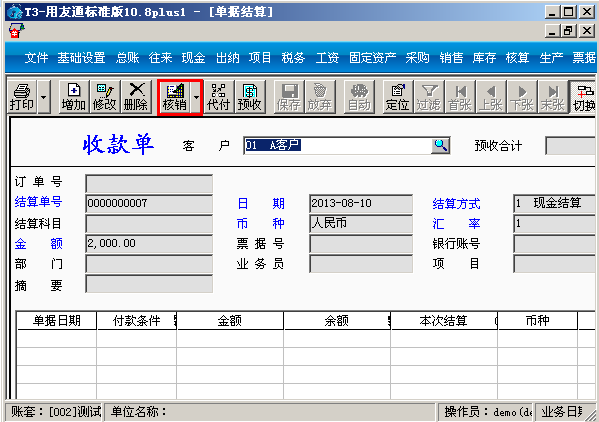Click the 预收 advance receipt icon

[249, 97]
